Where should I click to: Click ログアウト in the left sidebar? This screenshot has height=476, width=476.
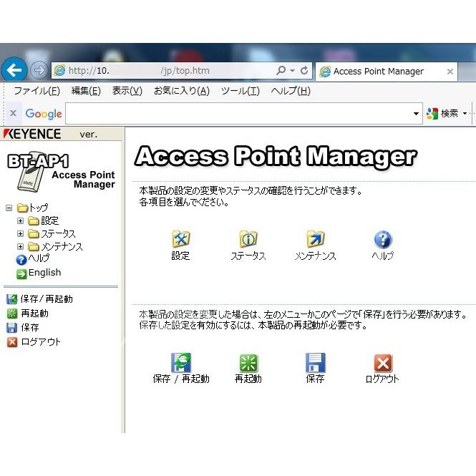pyautogui.click(x=40, y=341)
